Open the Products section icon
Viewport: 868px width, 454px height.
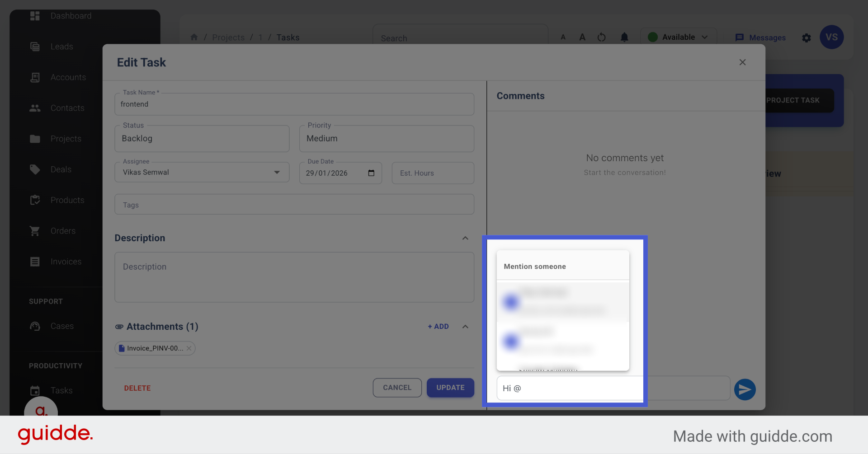[x=35, y=200]
